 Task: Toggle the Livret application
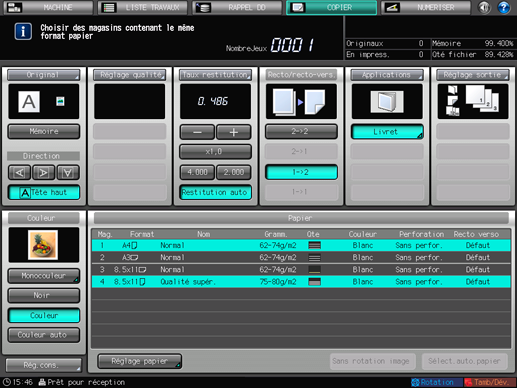point(387,132)
